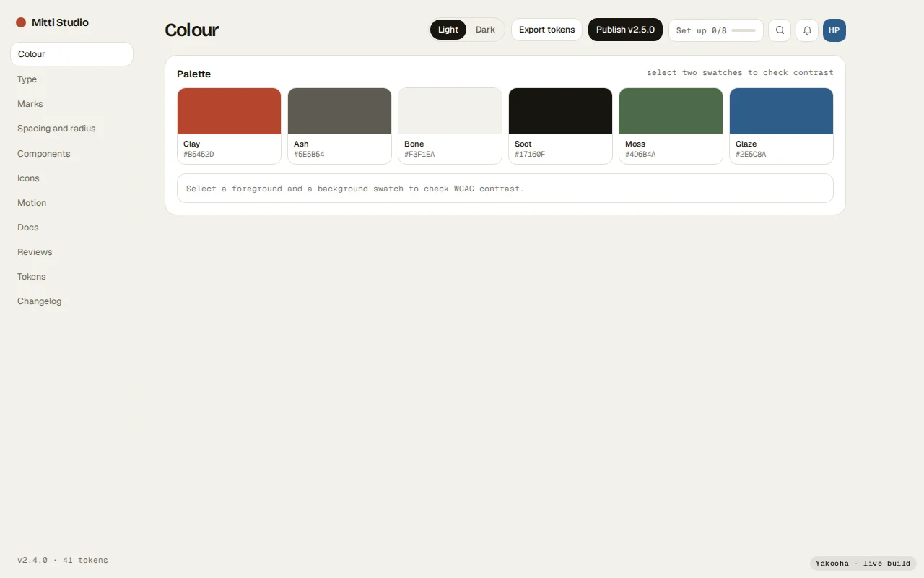This screenshot has width=924, height=578.
Task: Select the Clay colour swatch
Action: (x=229, y=126)
